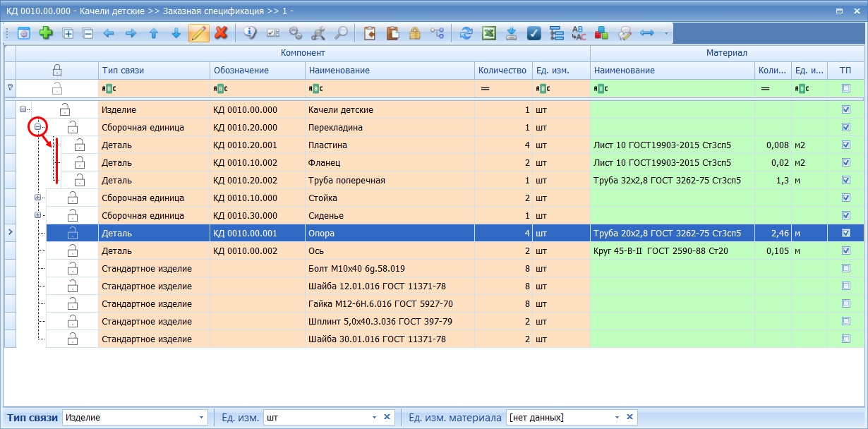Sort by the Количество column header
The image size is (868, 429).
pyautogui.click(x=503, y=71)
